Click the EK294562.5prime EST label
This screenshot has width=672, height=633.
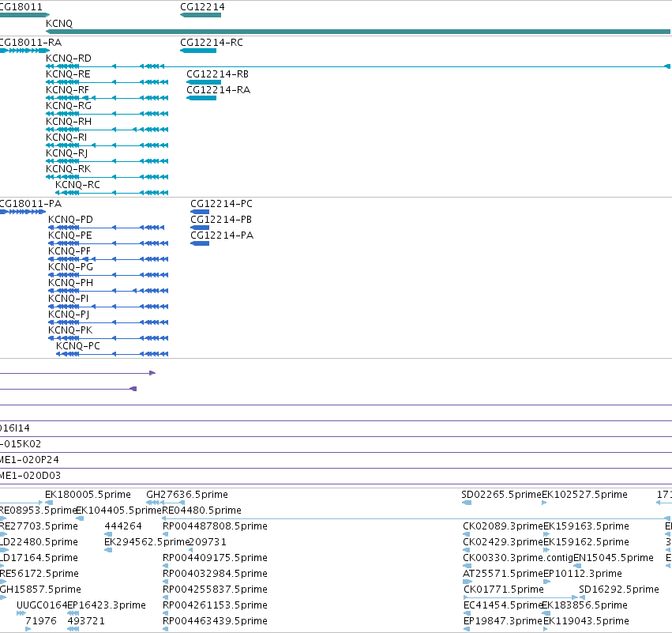point(147,542)
